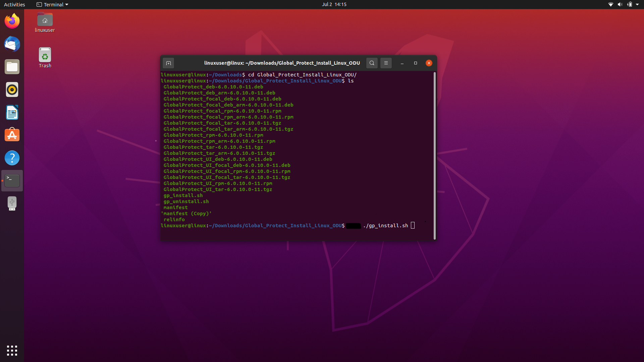Click GlobalProtect_deb-6.0.10.0-11.deb filename

(213, 87)
